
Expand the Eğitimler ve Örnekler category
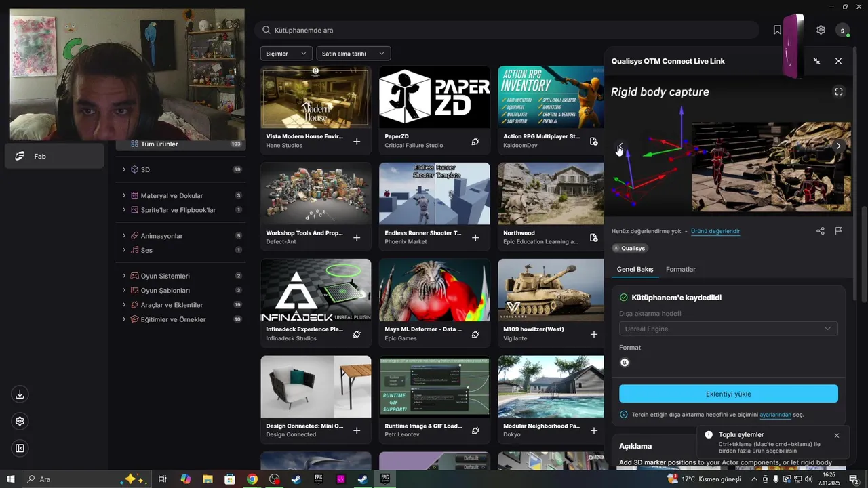pos(124,319)
